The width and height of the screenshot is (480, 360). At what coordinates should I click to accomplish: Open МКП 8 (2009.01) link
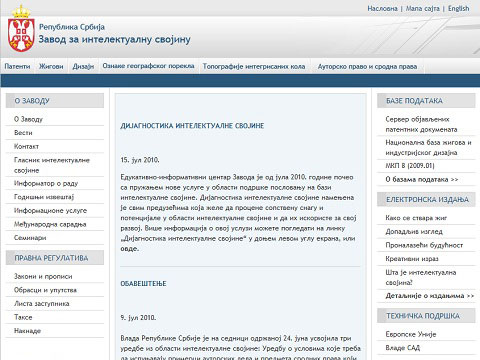click(410, 166)
